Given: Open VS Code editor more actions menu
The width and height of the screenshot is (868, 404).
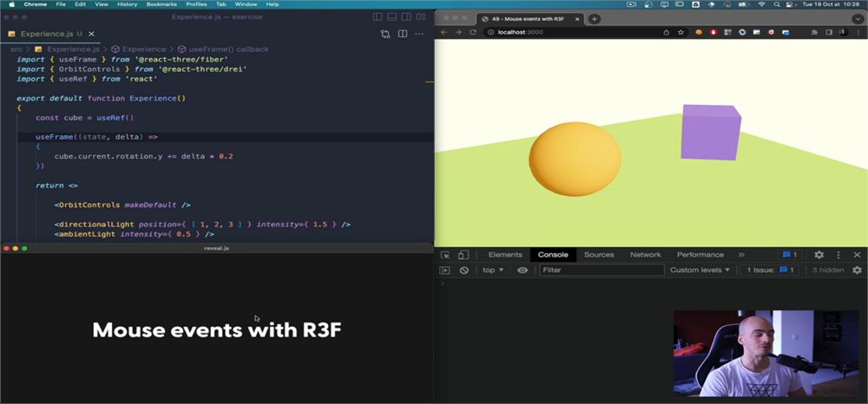Looking at the screenshot, I should [419, 34].
